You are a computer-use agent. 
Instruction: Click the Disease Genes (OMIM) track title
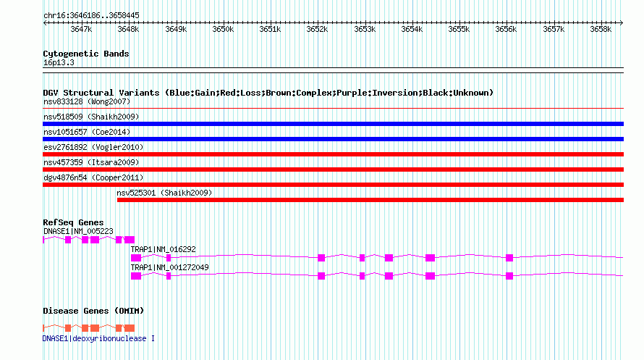(93, 311)
